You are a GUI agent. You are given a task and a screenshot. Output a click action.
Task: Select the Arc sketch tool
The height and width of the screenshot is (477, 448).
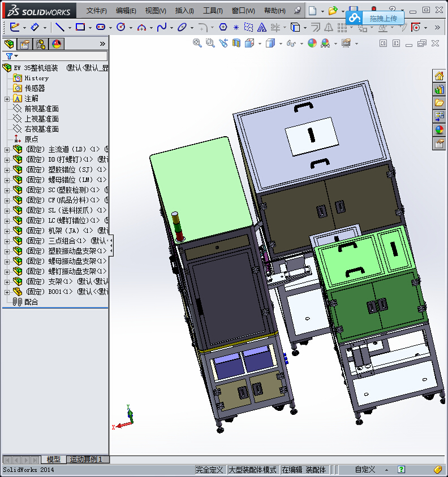141,28
